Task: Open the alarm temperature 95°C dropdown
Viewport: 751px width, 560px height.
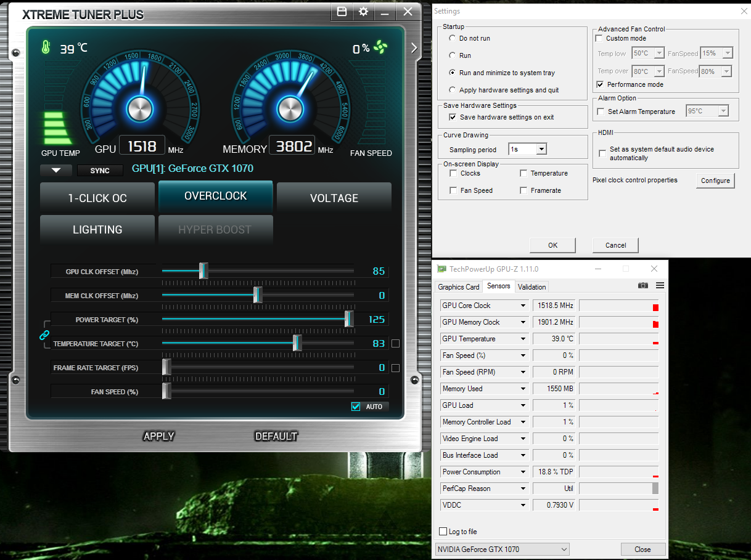Action: point(707,112)
